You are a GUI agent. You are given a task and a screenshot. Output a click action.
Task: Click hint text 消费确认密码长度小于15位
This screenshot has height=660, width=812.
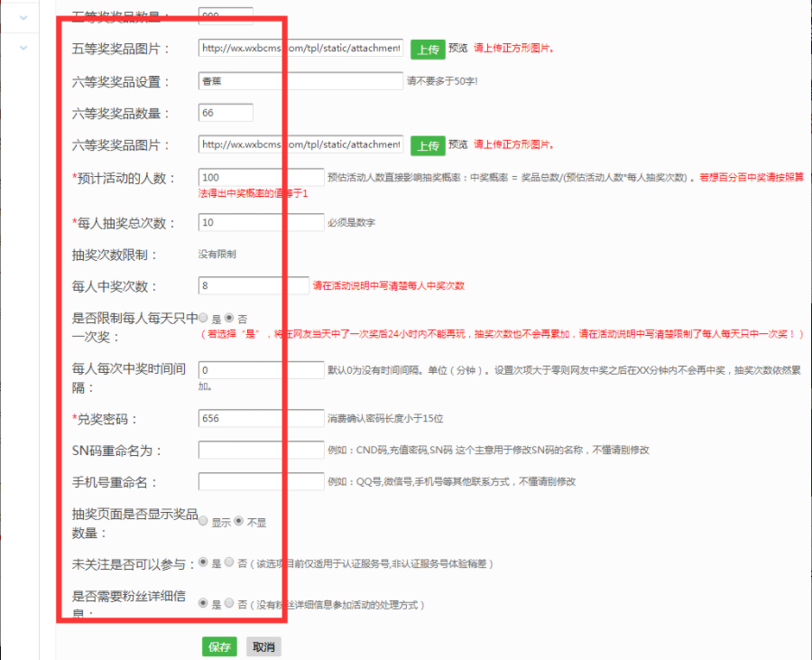385,419
